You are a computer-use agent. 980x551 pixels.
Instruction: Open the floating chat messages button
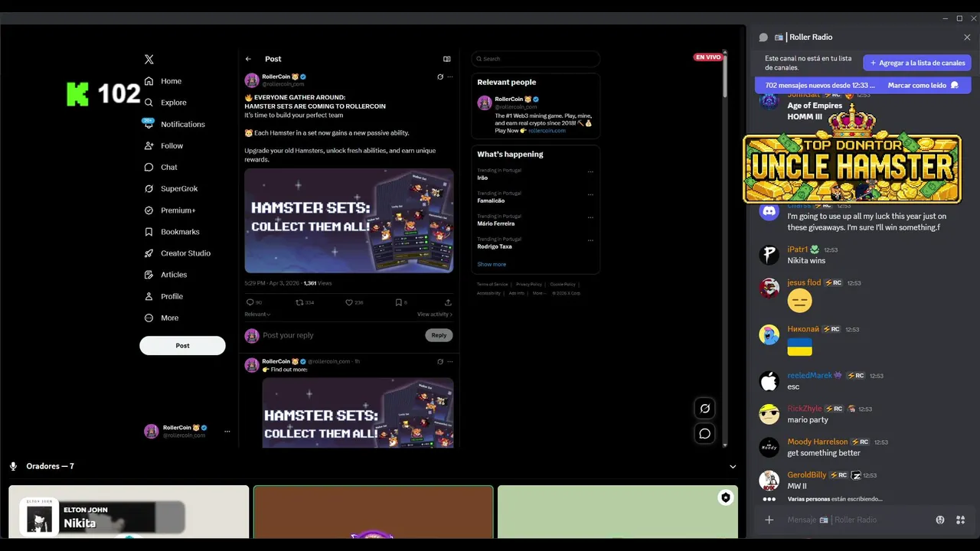705,434
